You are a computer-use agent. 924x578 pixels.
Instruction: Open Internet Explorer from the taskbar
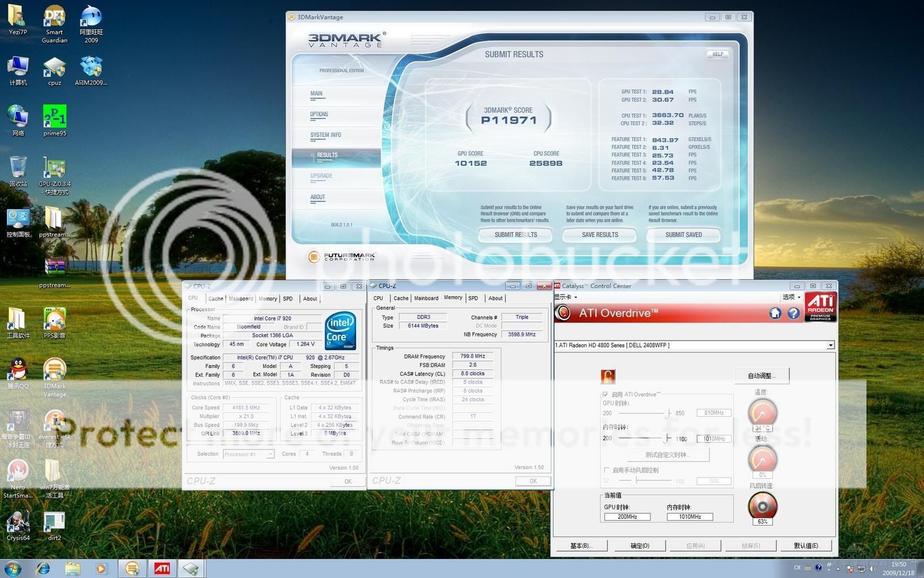[43, 568]
